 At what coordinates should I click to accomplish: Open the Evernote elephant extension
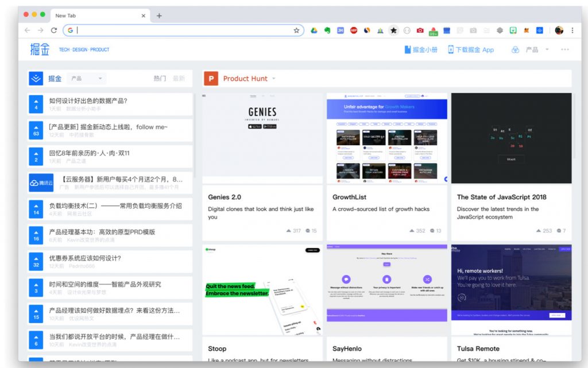[x=327, y=30]
